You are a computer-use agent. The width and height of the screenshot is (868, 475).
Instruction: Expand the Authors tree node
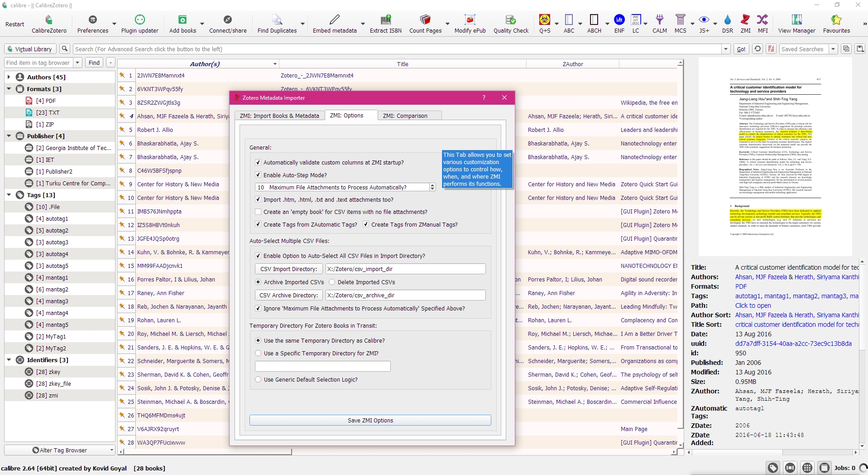(9, 77)
